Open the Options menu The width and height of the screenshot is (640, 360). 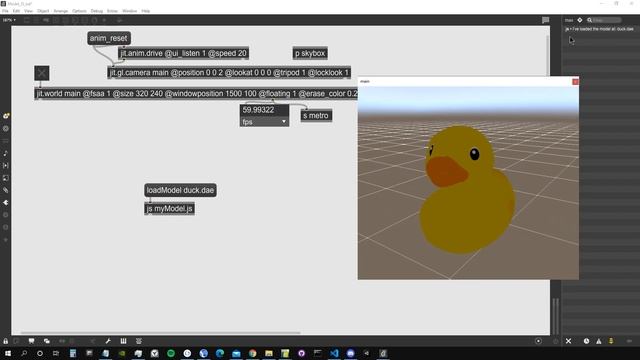pyautogui.click(x=79, y=11)
